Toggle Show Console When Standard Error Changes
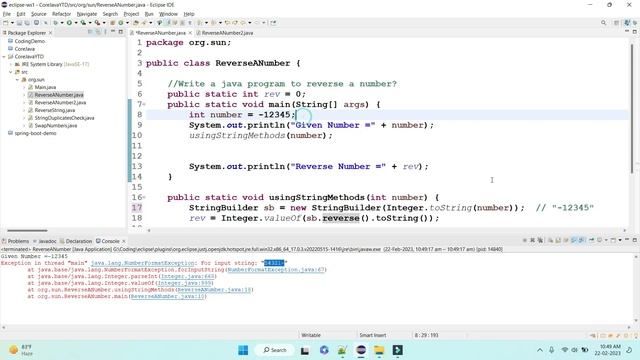 pos(581,240)
